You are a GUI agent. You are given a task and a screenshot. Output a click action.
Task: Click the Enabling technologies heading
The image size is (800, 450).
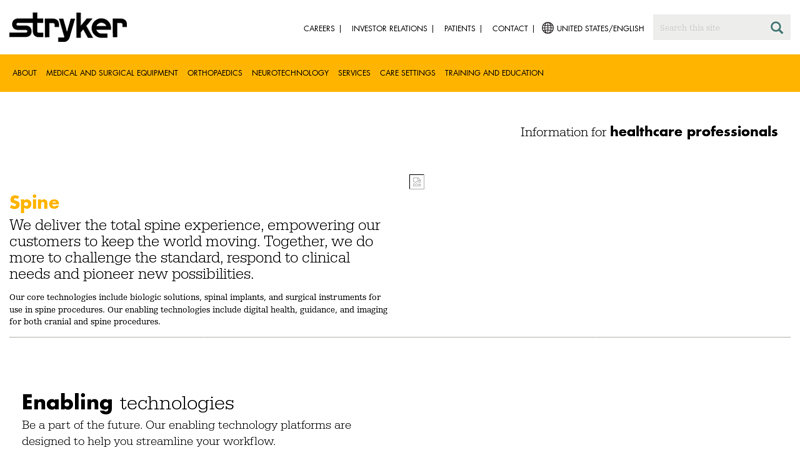[x=128, y=403]
